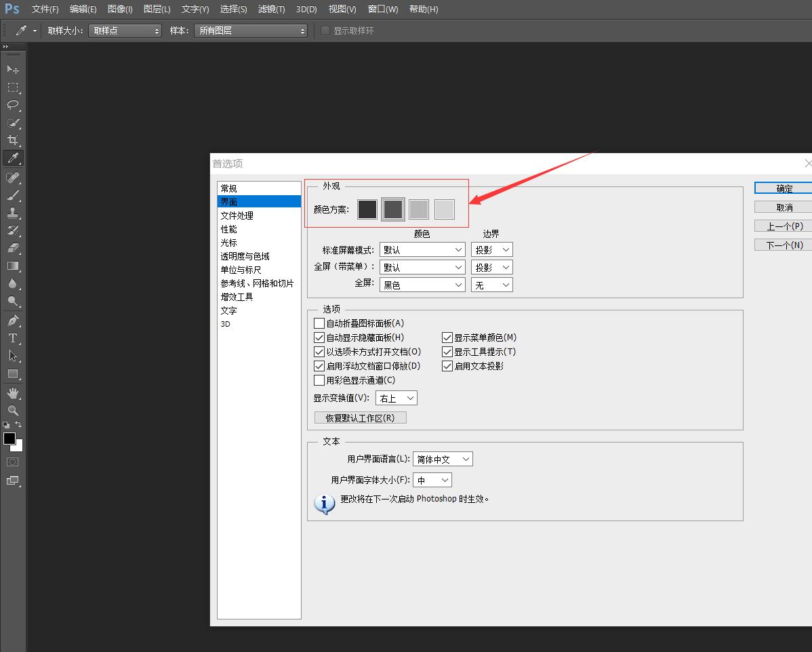812x652 pixels.
Task: Expand the 用户界面语言 dropdown
Action: [442, 459]
